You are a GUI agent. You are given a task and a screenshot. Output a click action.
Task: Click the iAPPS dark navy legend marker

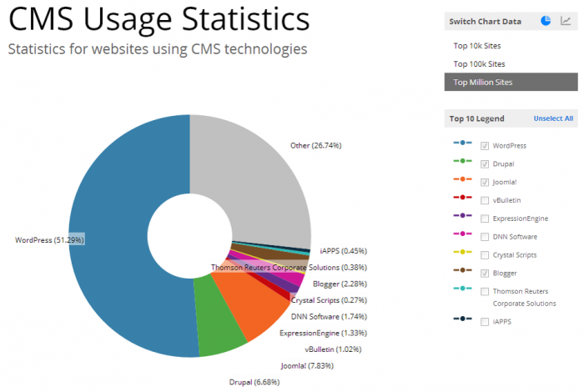point(462,319)
